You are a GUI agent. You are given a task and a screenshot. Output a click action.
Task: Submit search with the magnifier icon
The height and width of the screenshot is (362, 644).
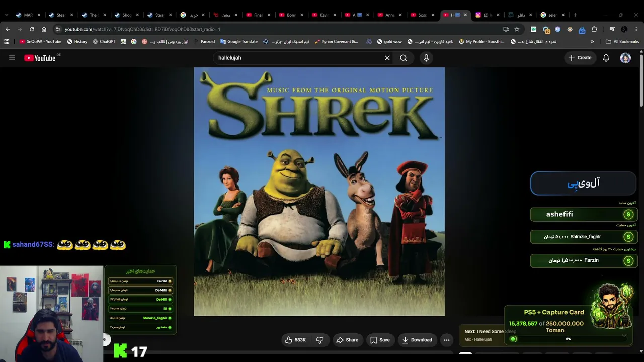pyautogui.click(x=404, y=58)
